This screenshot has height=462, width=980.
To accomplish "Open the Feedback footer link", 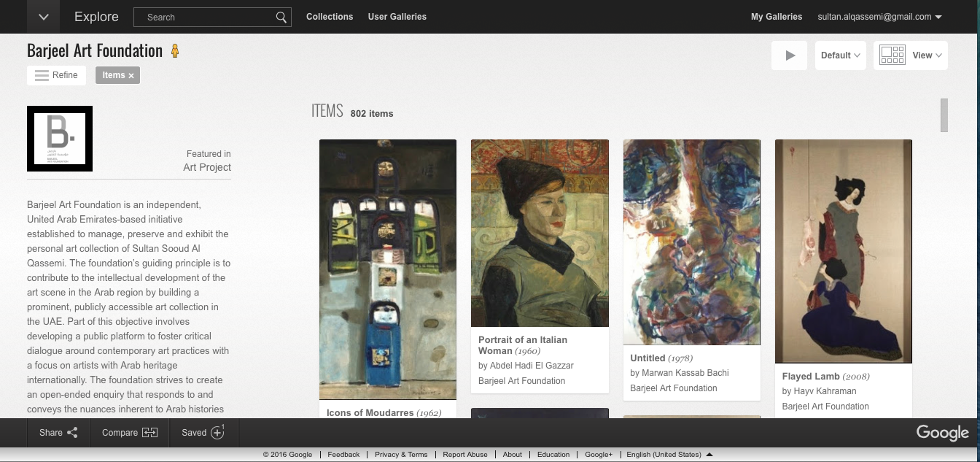I will click(343, 455).
